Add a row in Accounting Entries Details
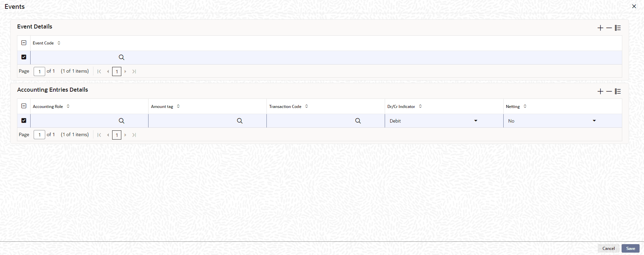Image resolution: width=644 pixels, height=255 pixels. (x=600, y=91)
